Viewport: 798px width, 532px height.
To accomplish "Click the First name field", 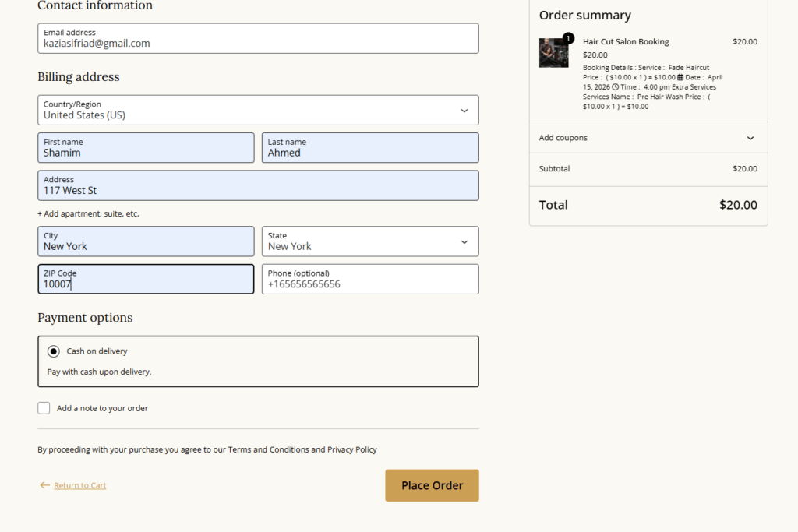I will [146, 147].
